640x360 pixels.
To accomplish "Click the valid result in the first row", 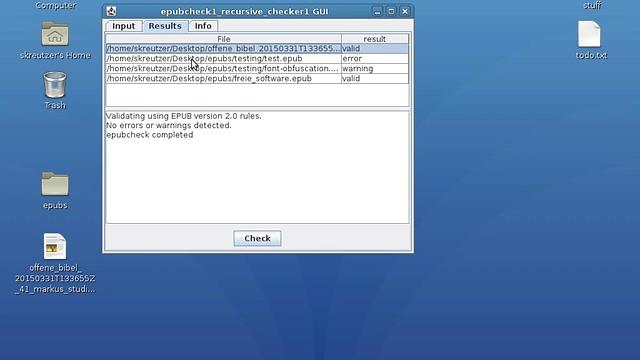I will click(375, 49).
